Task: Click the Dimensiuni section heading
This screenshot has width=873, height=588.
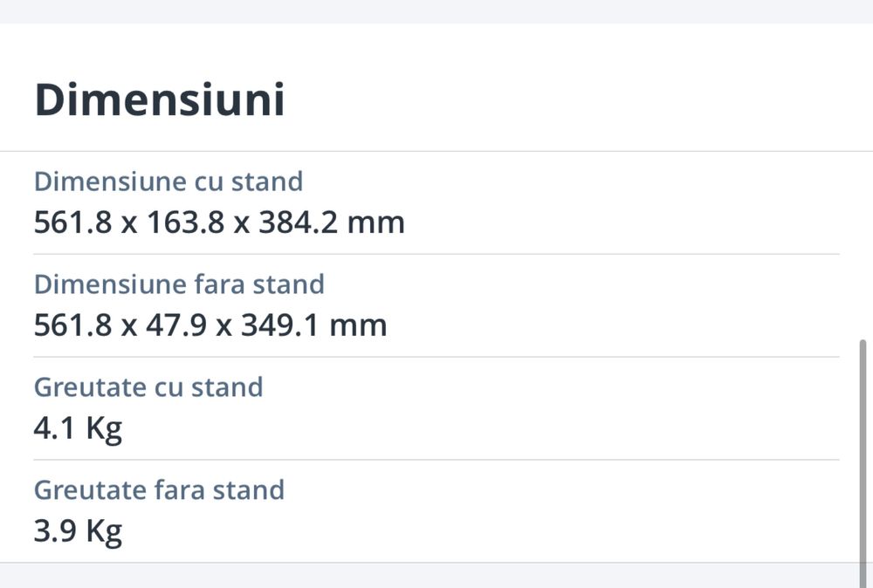Action: pyautogui.click(x=159, y=100)
